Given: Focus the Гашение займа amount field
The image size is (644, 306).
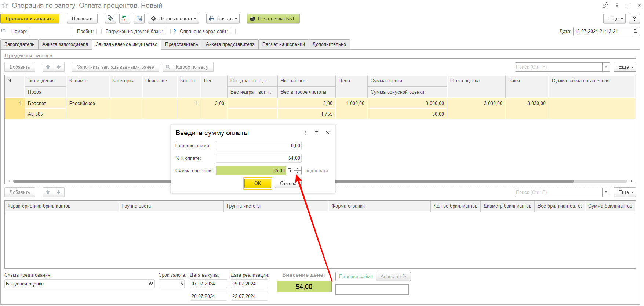Looking at the screenshot, I should click(x=259, y=145).
